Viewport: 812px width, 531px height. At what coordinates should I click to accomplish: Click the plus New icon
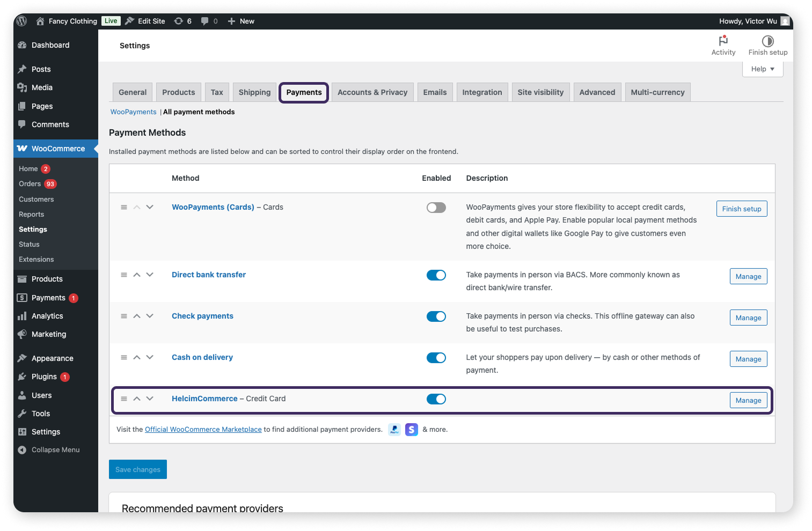tap(231, 21)
